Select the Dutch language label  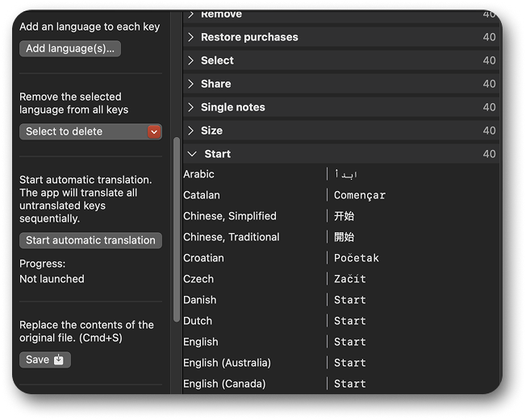pyautogui.click(x=198, y=321)
